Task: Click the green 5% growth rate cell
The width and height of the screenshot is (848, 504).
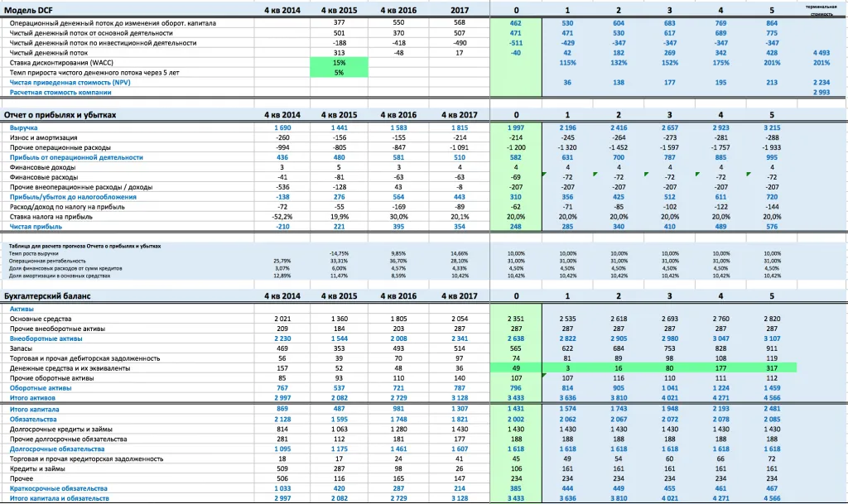Action: (x=339, y=72)
